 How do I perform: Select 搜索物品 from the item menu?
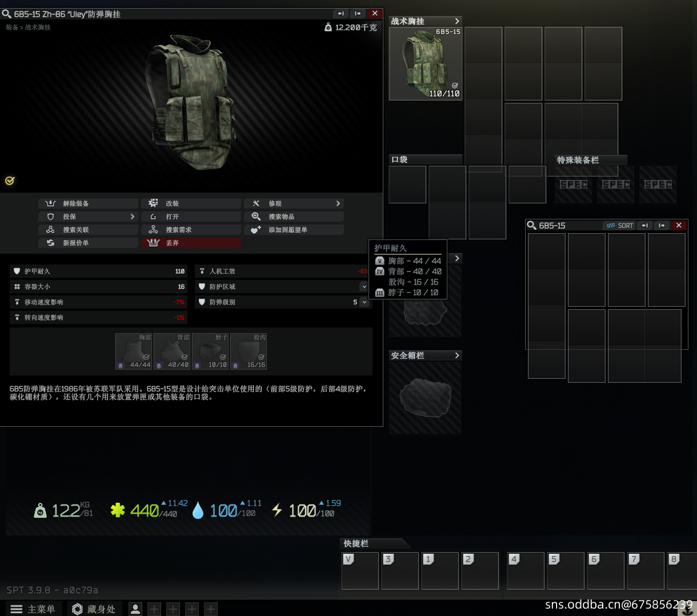click(294, 217)
